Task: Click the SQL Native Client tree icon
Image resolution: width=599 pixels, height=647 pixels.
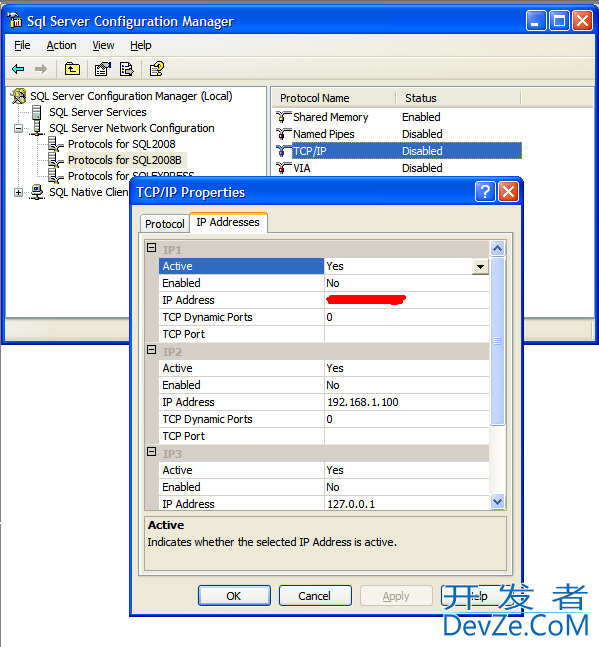Action: [x=37, y=192]
